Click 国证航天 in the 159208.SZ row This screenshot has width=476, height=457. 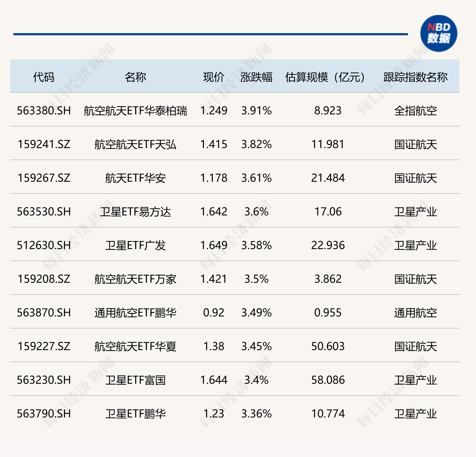click(416, 279)
